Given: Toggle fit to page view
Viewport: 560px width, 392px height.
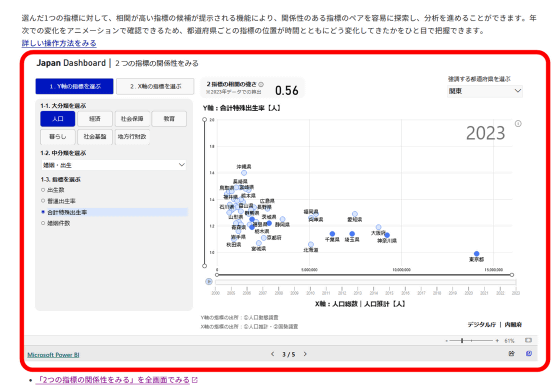Looking at the screenshot, I should pos(529,340).
